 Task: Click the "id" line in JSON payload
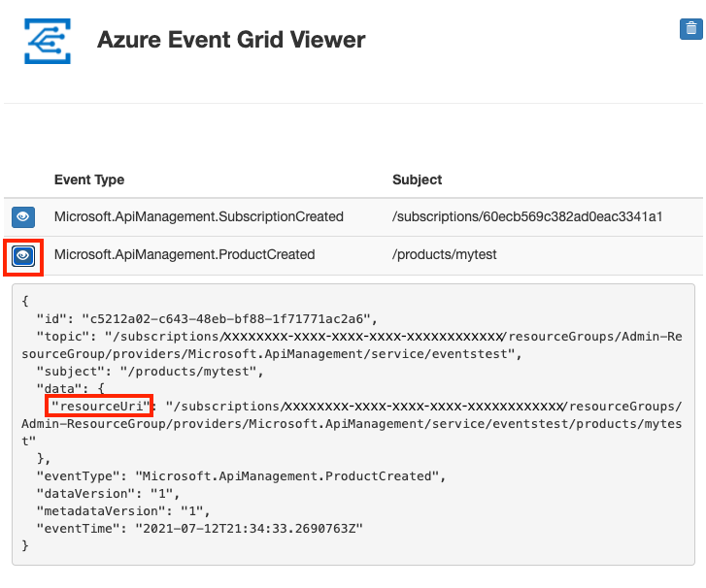(x=207, y=319)
